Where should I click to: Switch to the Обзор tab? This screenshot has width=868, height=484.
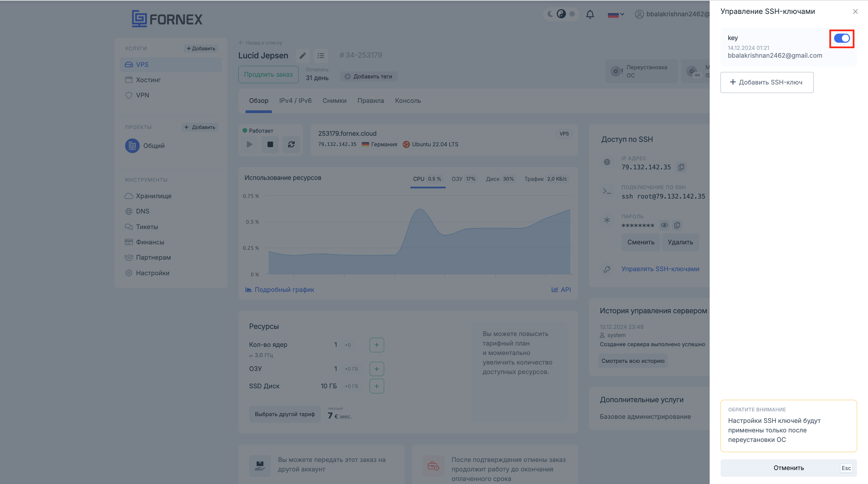point(259,100)
